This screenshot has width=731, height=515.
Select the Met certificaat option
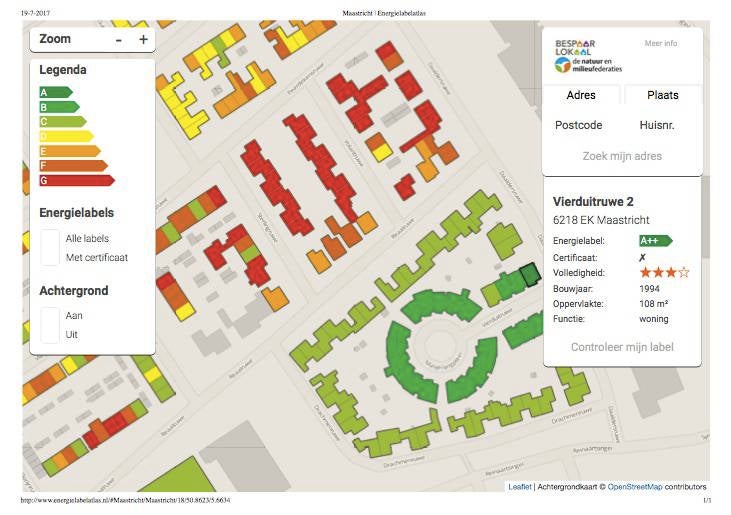pyautogui.click(x=97, y=257)
